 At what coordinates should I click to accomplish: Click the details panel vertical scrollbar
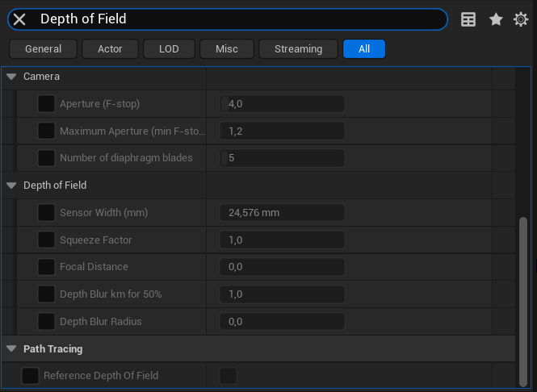(523, 298)
